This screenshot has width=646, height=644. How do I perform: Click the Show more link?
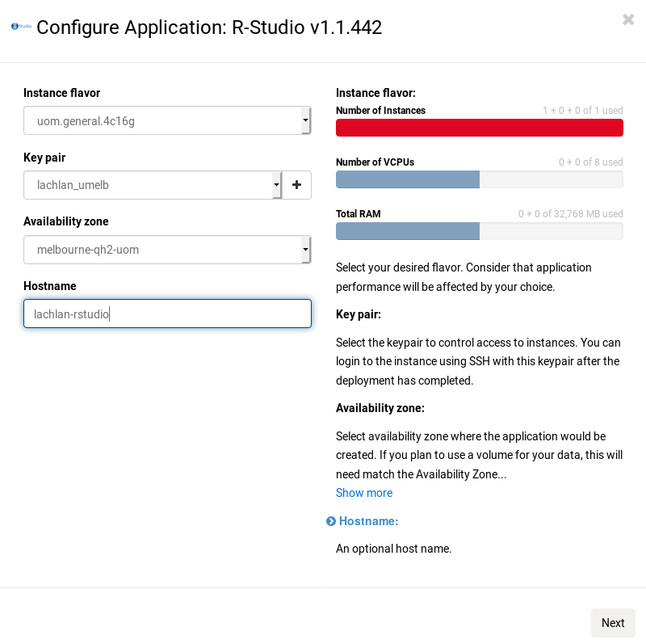[x=364, y=493]
